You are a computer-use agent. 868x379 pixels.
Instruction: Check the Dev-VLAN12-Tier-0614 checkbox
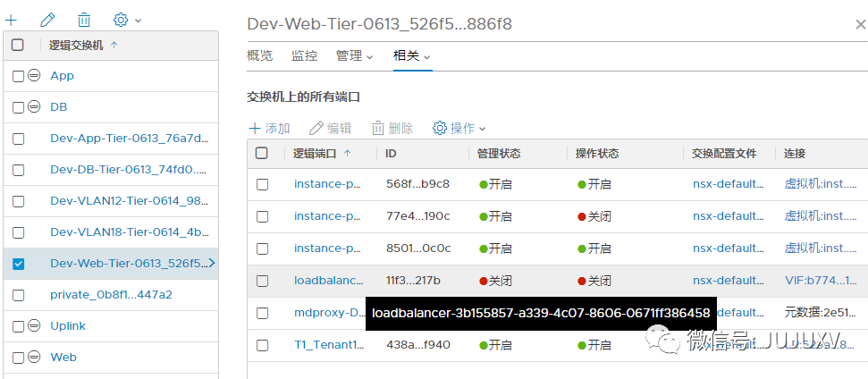tap(18, 201)
